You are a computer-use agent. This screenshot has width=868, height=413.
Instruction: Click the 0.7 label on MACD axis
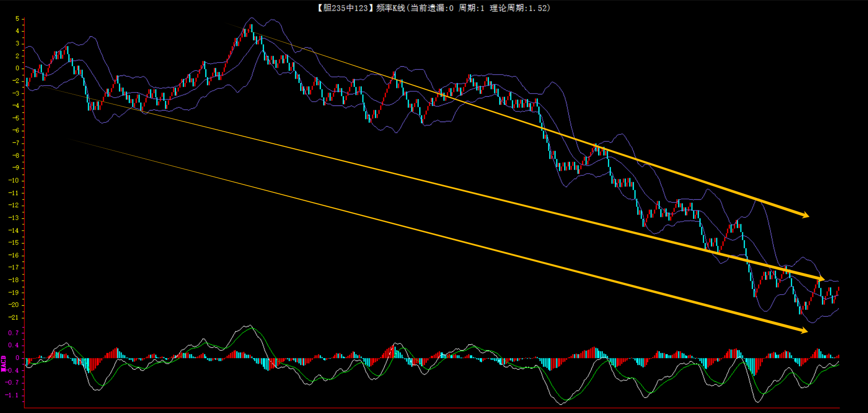13,332
